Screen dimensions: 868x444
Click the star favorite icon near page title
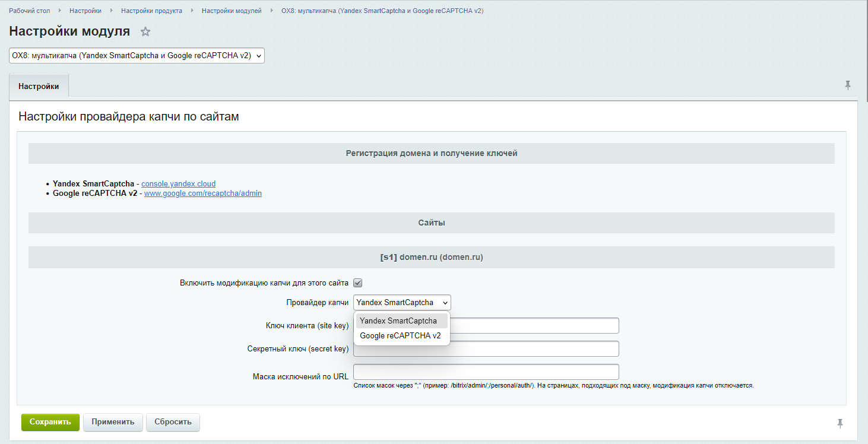coord(145,31)
